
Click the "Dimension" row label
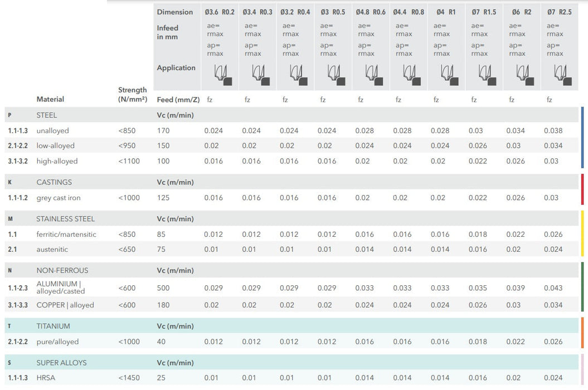coord(175,12)
